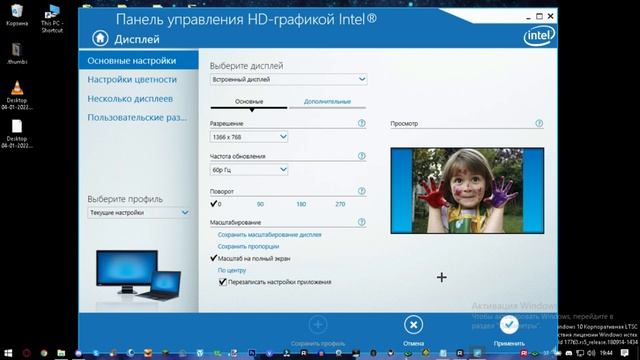Launch Chrome from the taskbar
The height and width of the screenshot is (360, 640).
(44, 353)
